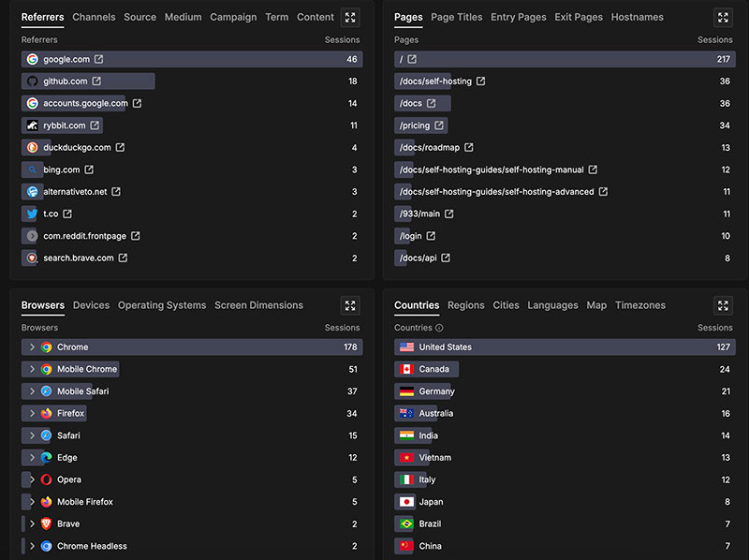Expand the Mobile Chrome row
Viewport: 749px width, 560px height.
tap(32, 369)
